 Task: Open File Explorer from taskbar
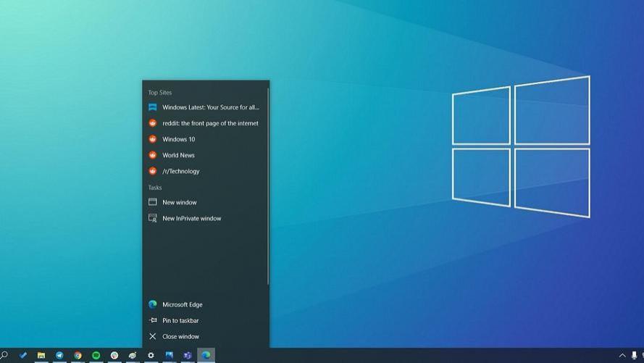pos(41,355)
